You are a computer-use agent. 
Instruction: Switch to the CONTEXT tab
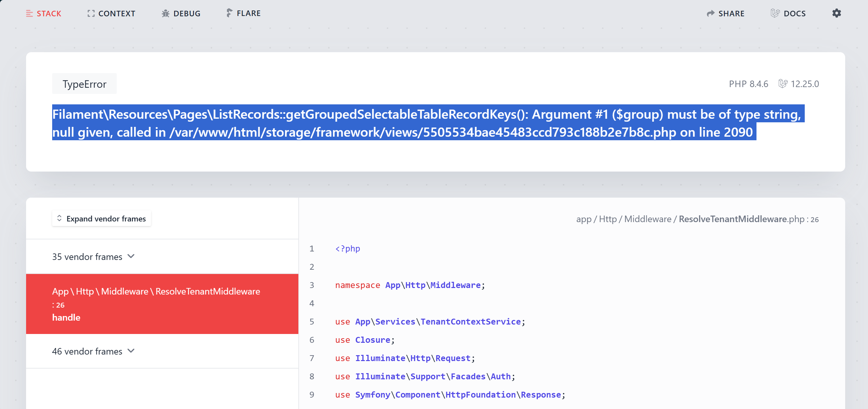coord(117,13)
